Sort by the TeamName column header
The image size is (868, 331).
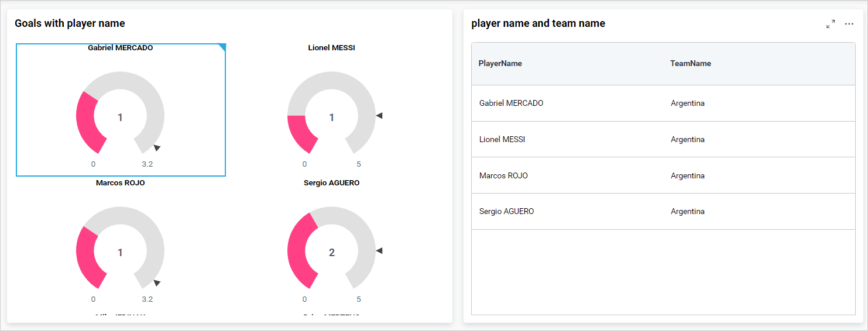(x=691, y=63)
